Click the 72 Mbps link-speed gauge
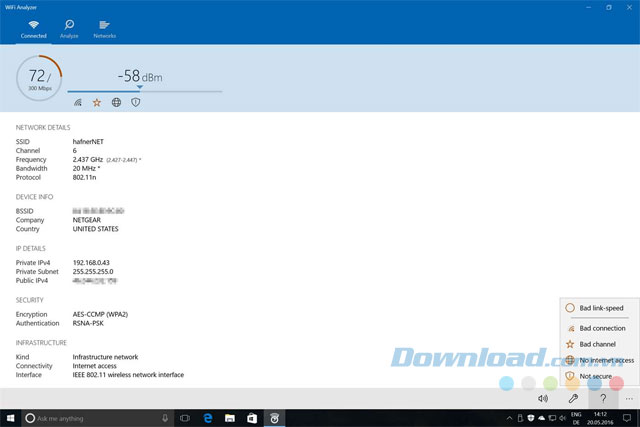Screen dimensions: 640x427 pos(39,78)
